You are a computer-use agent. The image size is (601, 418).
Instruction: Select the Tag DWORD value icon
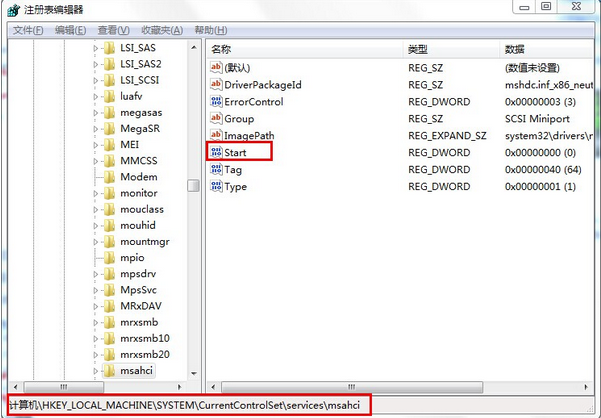[x=215, y=170]
